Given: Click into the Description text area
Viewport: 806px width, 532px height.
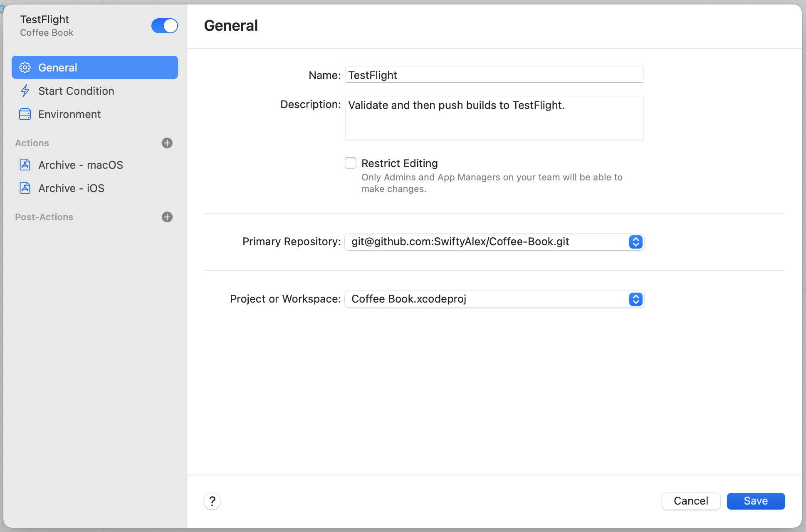Looking at the screenshot, I should pyautogui.click(x=494, y=118).
